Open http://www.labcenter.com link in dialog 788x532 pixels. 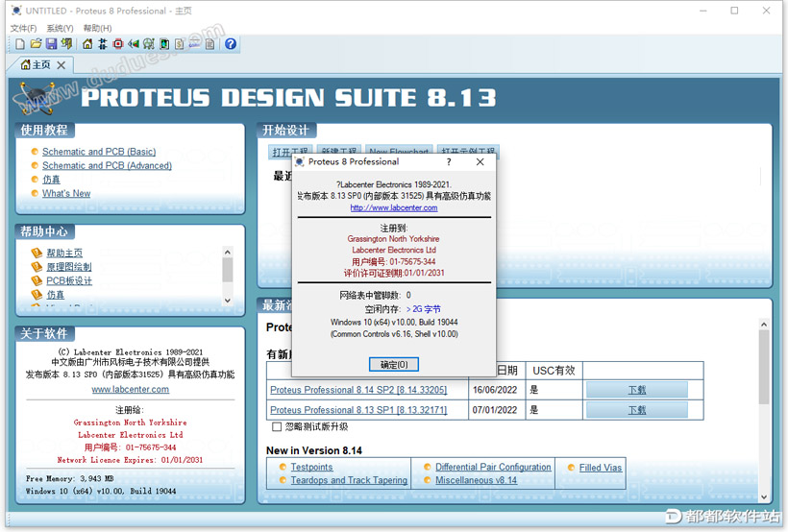pos(394,208)
